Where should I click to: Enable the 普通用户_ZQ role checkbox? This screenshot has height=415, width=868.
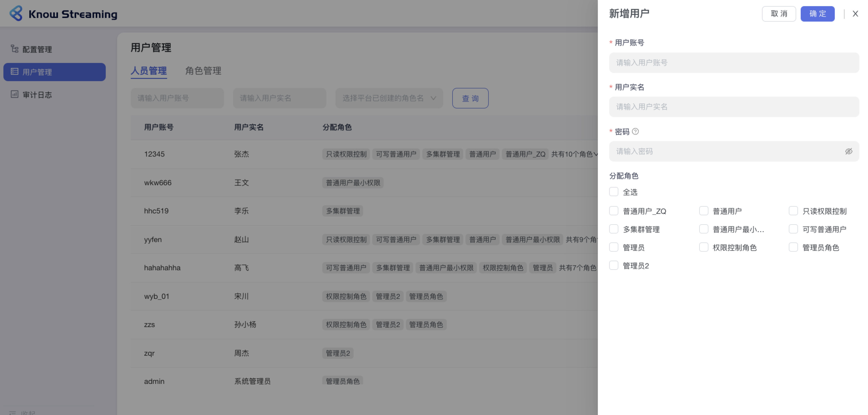tap(614, 211)
